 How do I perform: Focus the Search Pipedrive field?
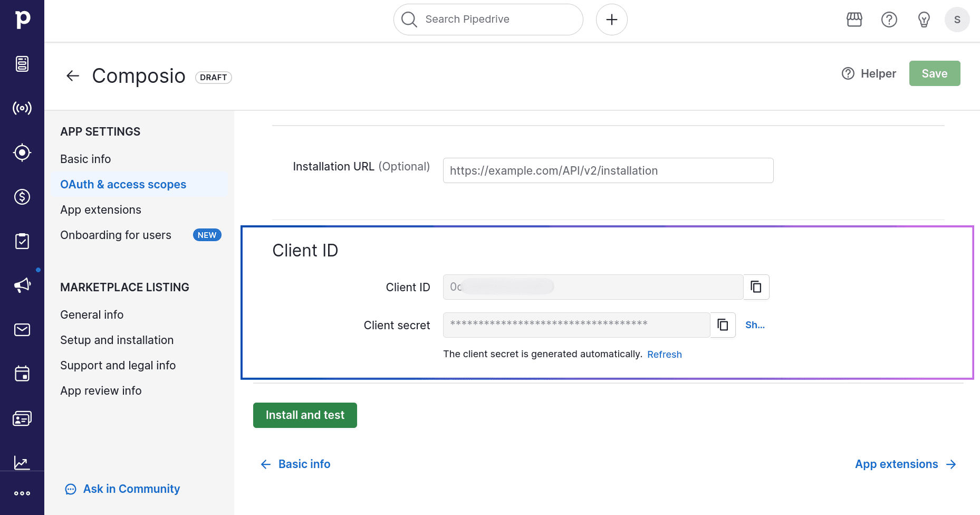[x=488, y=20]
